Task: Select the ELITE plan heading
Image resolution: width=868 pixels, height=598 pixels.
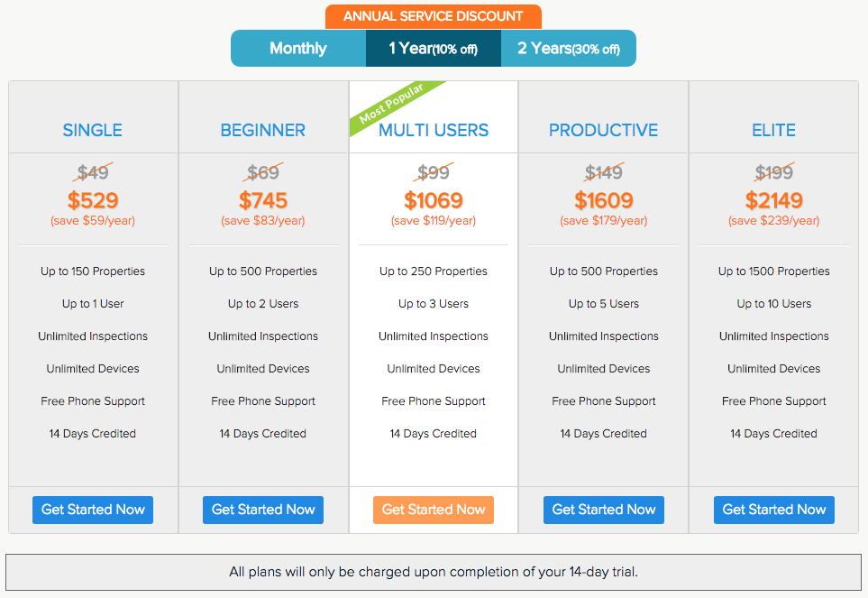Action: tap(774, 130)
